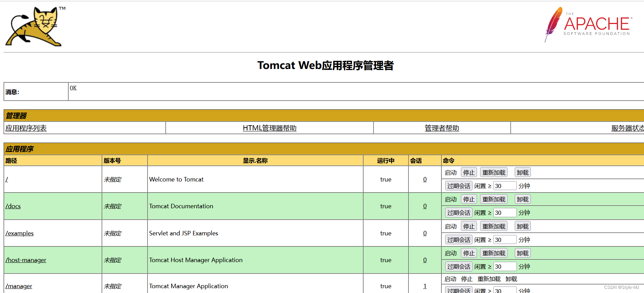Open the HTML管理器帮助 link
644x293 pixels.
(270, 128)
